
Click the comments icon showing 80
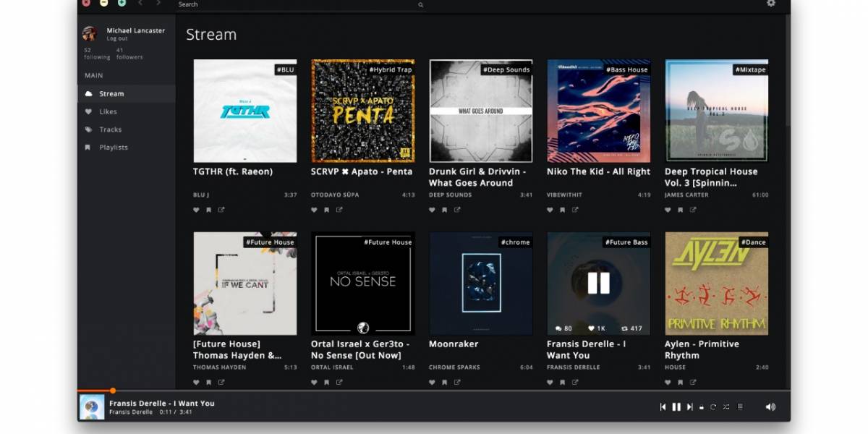point(558,328)
